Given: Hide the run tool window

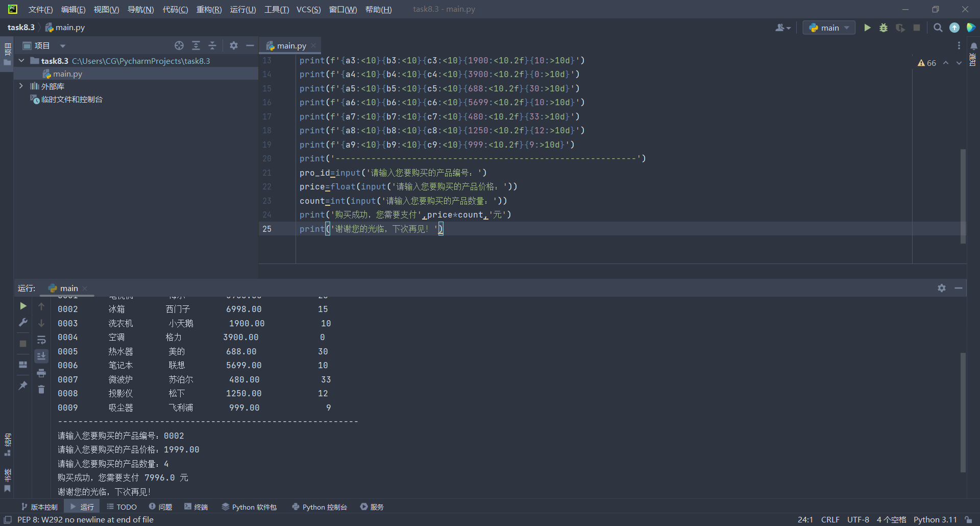Looking at the screenshot, I should click(x=959, y=288).
